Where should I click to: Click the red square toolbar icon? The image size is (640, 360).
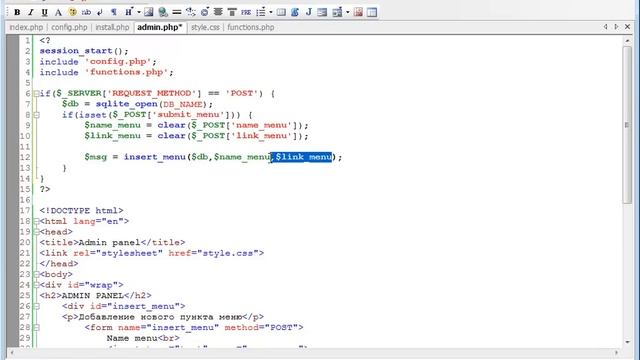coord(358,12)
